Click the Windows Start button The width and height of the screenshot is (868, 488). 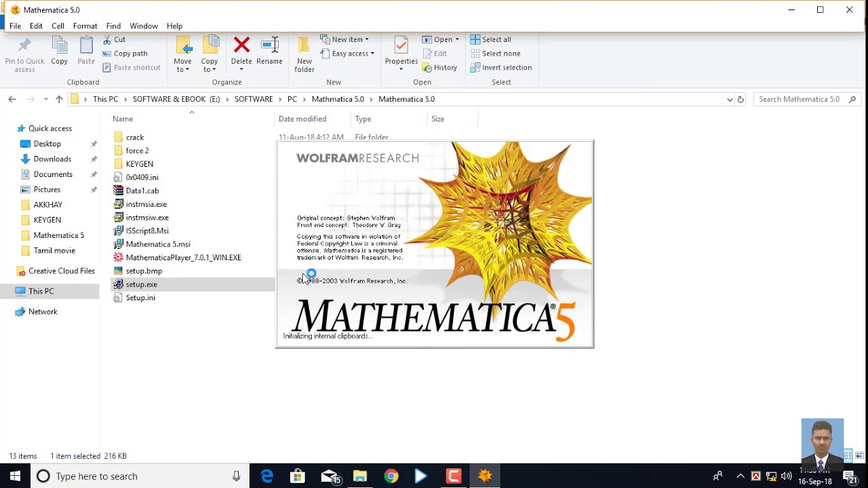pyautogui.click(x=15, y=476)
